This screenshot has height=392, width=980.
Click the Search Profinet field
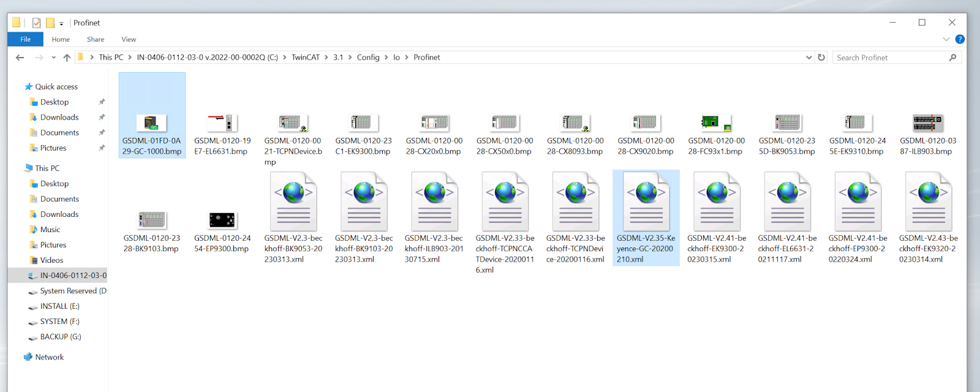pos(897,58)
